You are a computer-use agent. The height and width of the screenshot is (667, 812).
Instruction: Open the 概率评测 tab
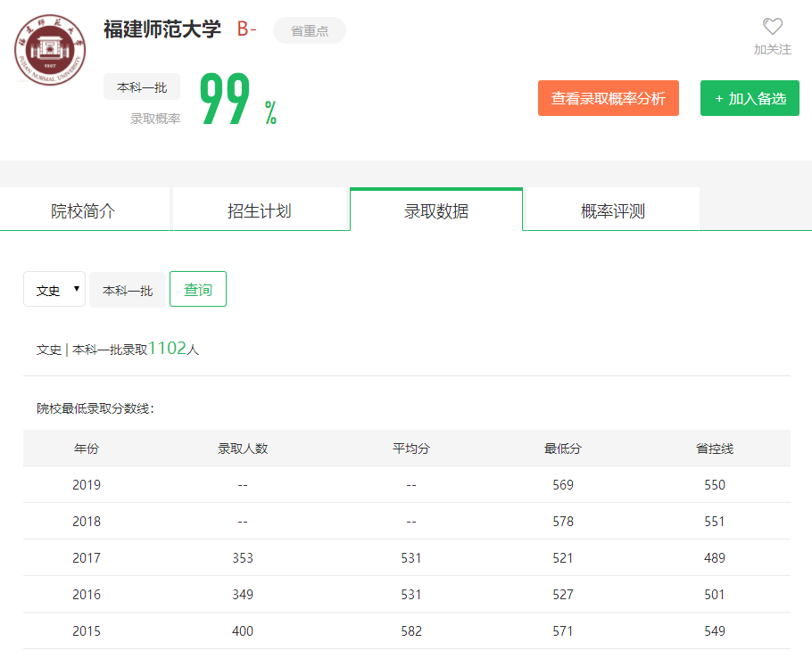point(613,210)
